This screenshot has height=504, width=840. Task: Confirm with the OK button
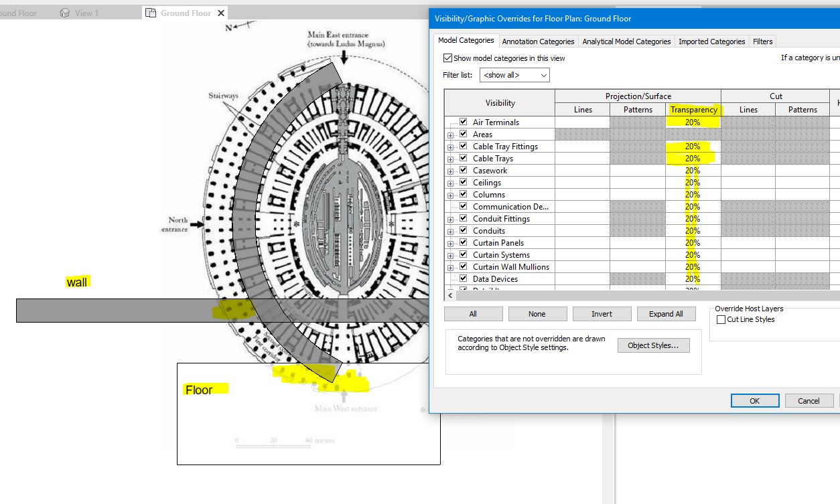pos(755,400)
